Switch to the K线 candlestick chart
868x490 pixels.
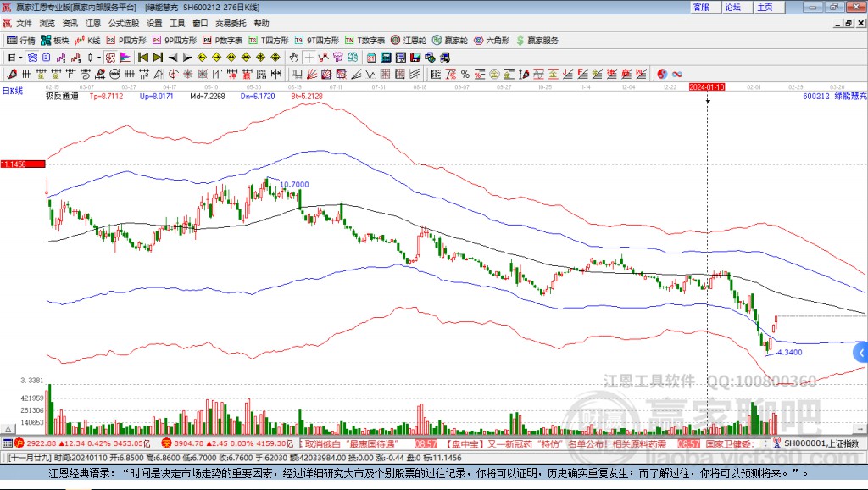click(x=88, y=40)
